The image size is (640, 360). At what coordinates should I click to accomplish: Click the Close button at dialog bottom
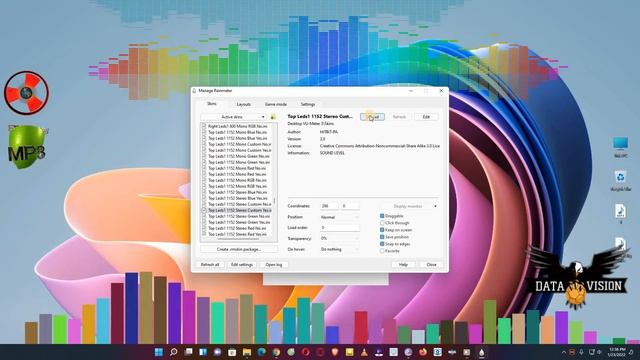point(431,264)
